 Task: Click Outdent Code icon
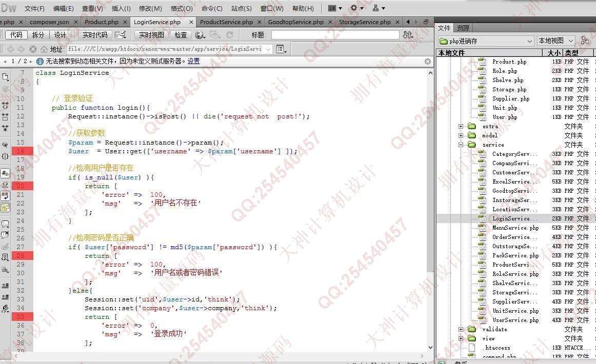pyautogui.click(x=5, y=297)
